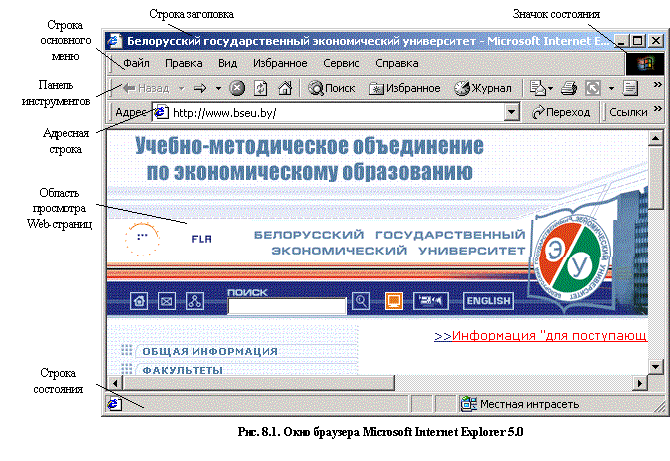Open the Файл menu
The width and height of the screenshot is (670, 461).
tap(136, 63)
